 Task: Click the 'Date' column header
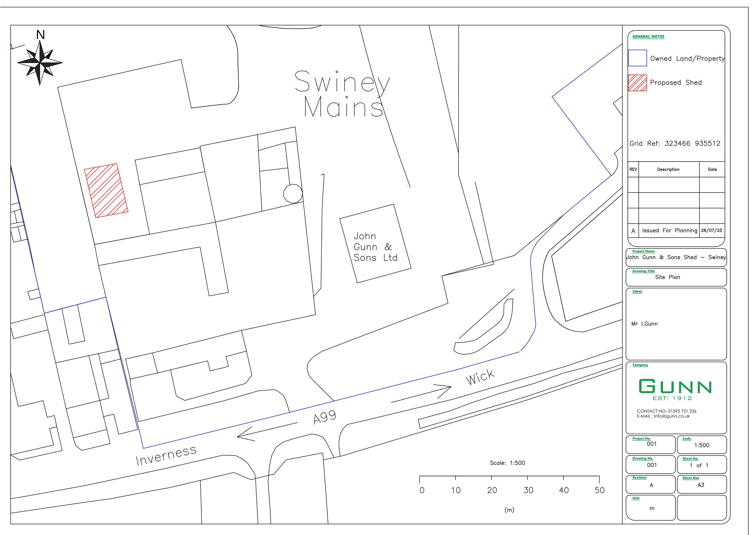point(712,169)
